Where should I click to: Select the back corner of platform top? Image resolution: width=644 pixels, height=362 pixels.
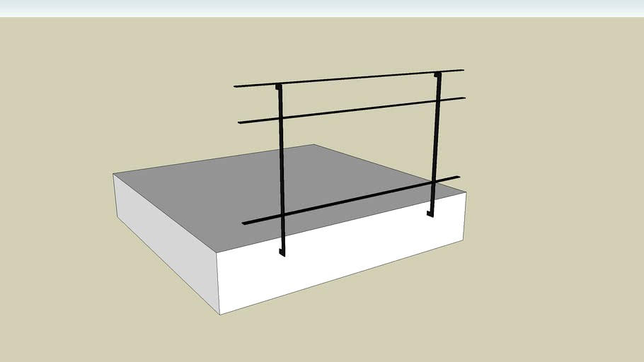click(314, 145)
